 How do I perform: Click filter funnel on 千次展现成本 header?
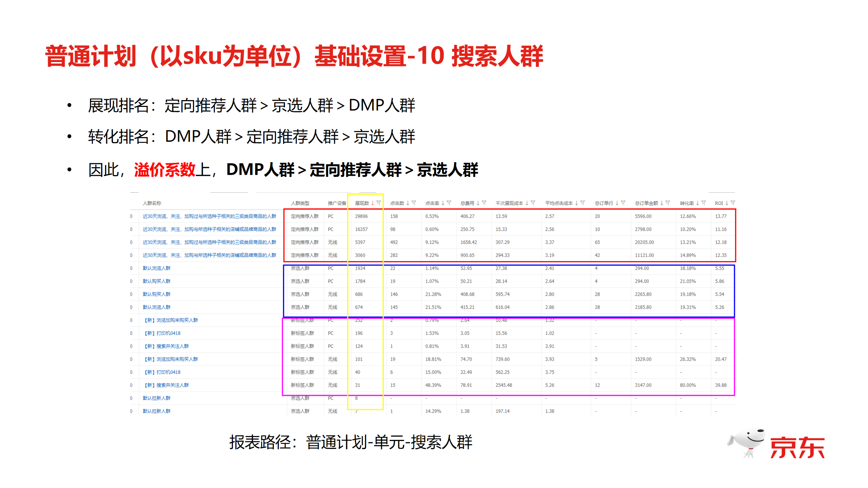(533, 203)
